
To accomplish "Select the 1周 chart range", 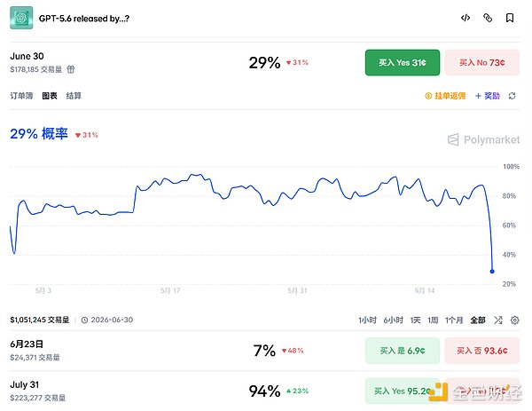I will [433, 320].
